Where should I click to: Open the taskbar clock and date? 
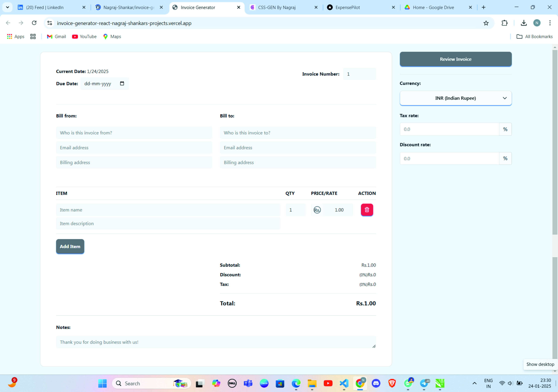point(539,383)
